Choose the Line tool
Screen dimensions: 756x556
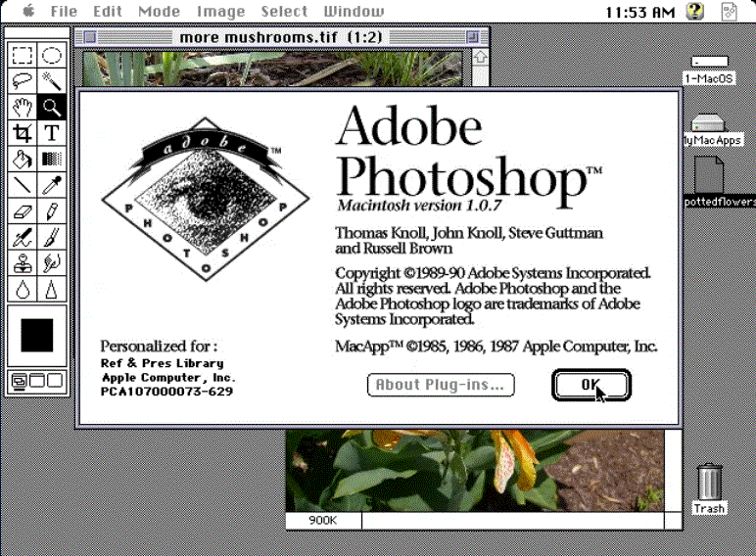tap(23, 185)
